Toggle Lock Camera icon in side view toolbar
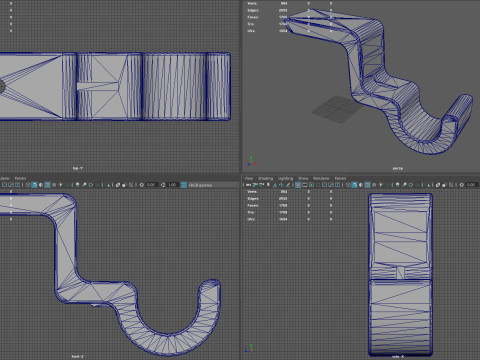 click(x=255, y=185)
